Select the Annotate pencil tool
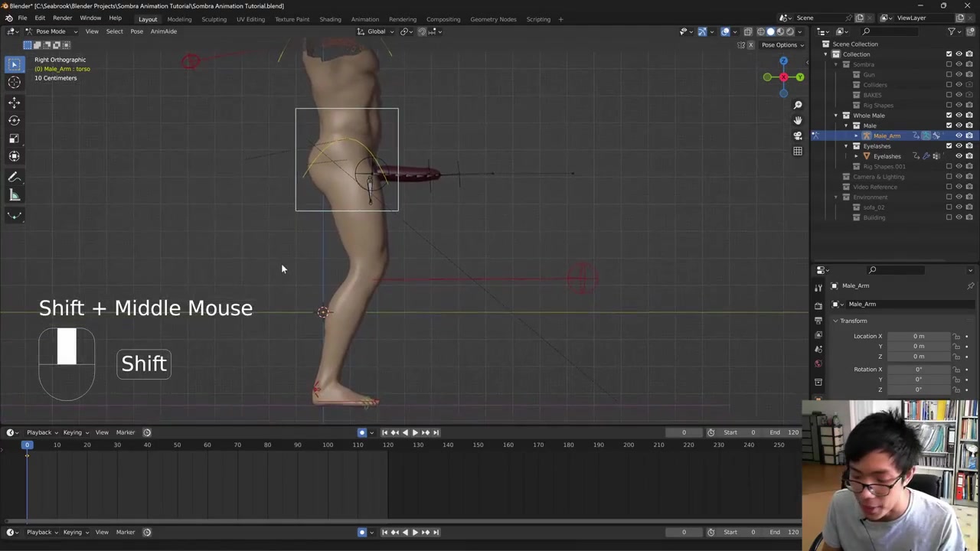 (x=14, y=177)
